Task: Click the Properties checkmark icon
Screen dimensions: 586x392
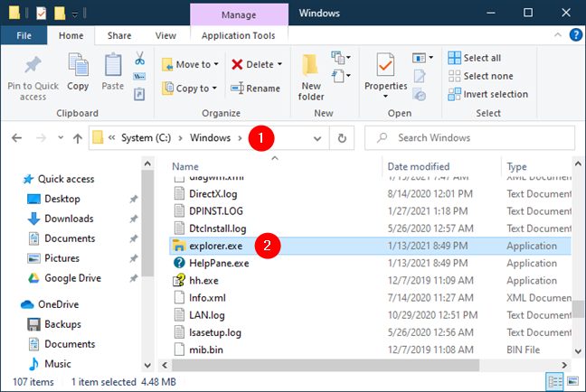Action: pyautogui.click(x=385, y=65)
